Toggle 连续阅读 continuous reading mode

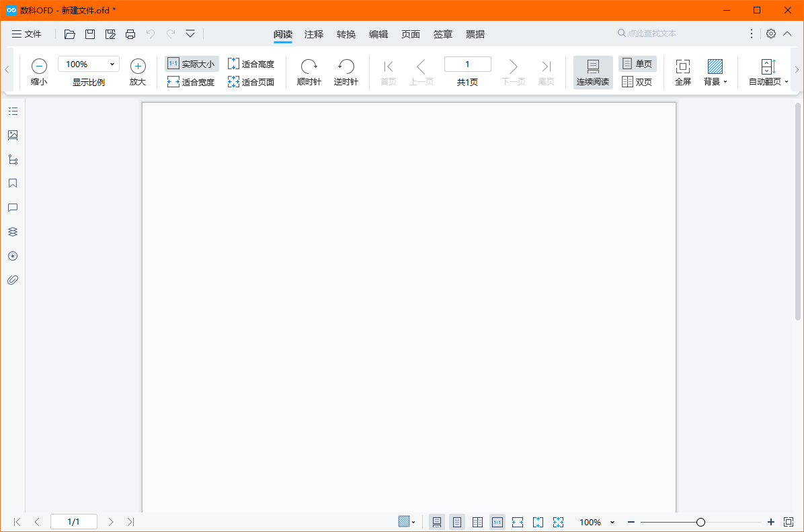pyautogui.click(x=592, y=71)
